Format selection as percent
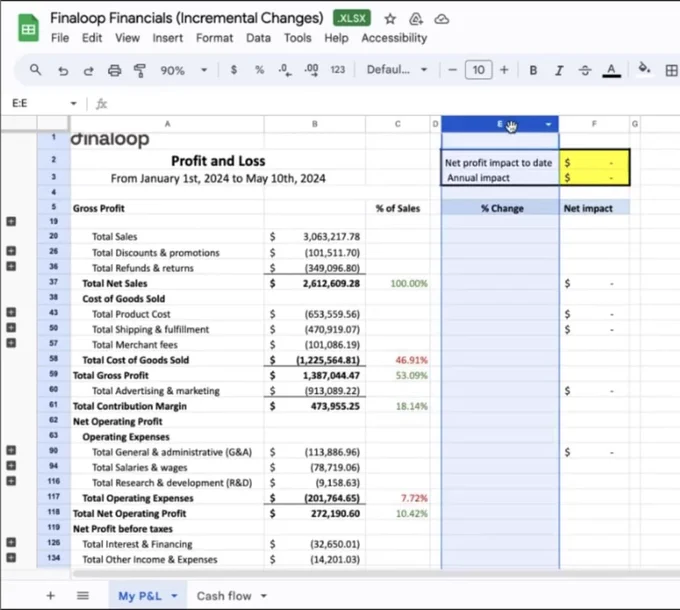The image size is (680, 610). [x=259, y=70]
